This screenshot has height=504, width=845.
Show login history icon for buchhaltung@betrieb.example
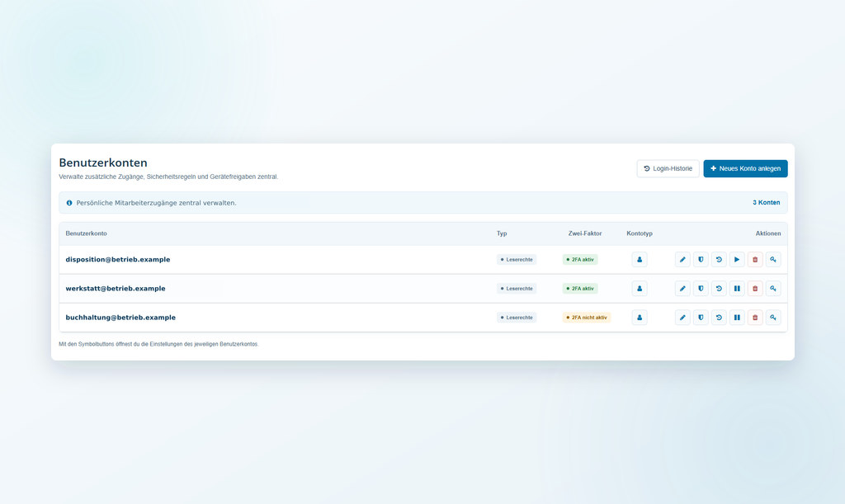click(719, 318)
